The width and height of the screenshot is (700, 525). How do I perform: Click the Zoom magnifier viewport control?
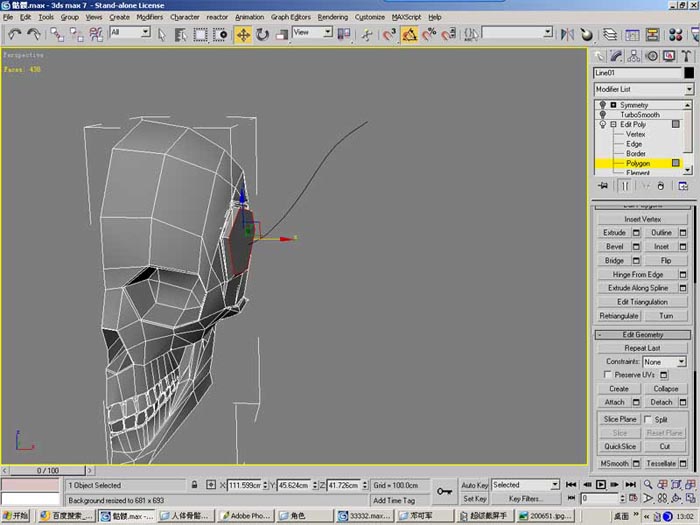coord(648,484)
